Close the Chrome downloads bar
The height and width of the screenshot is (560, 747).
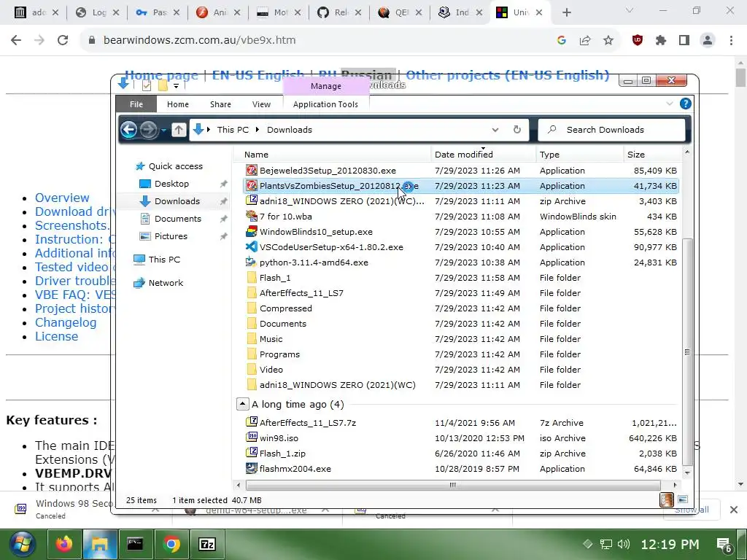[x=734, y=510]
